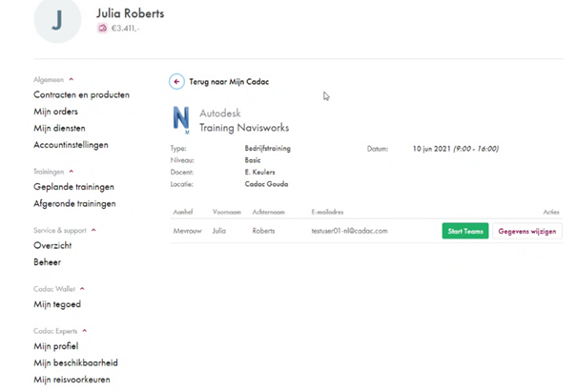Open Contracten en producten
577x392 pixels.
81,95
